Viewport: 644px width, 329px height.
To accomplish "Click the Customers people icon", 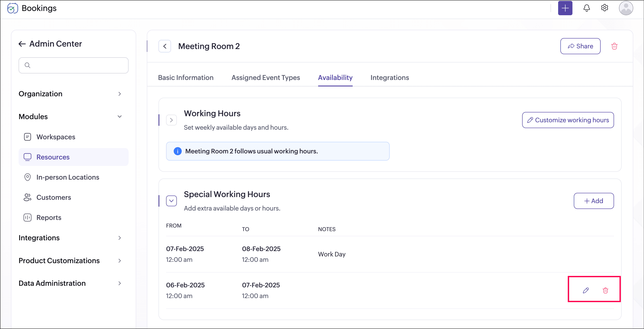I will (28, 197).
